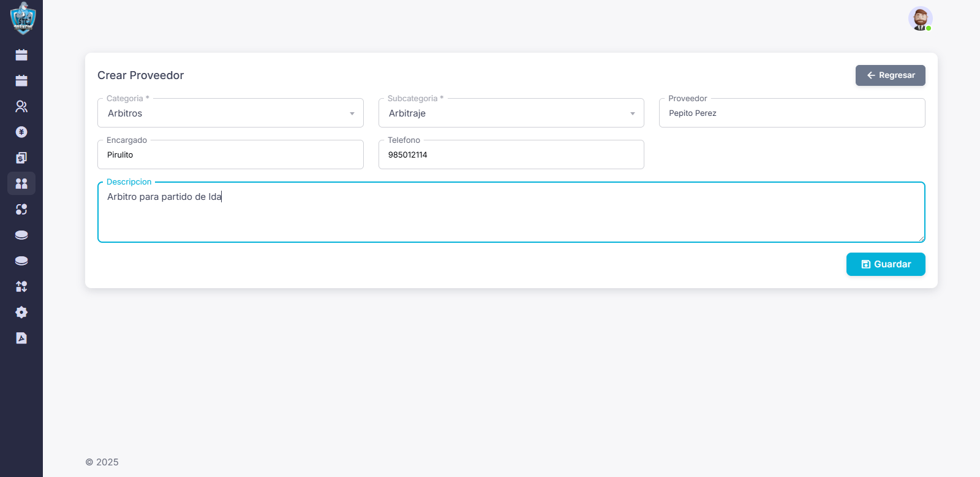980x477 pixels.
Task: Click into the Encargado text field
Action: tap(230, 155)
